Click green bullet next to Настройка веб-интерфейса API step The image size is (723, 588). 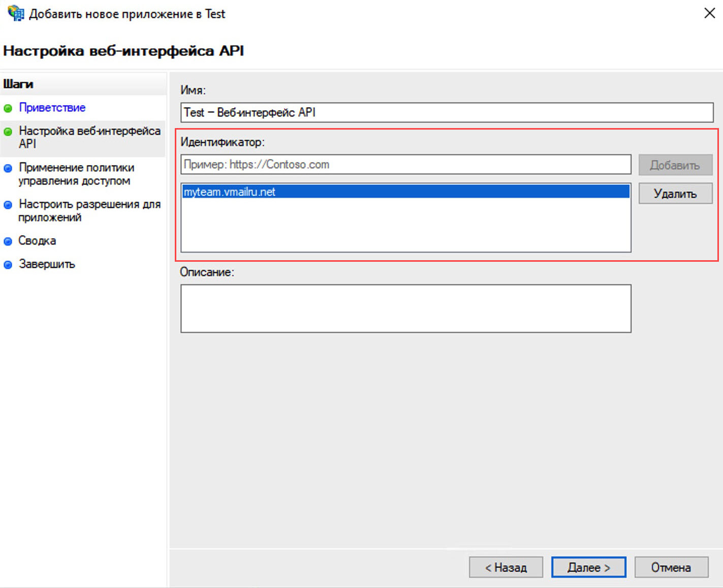8,132
